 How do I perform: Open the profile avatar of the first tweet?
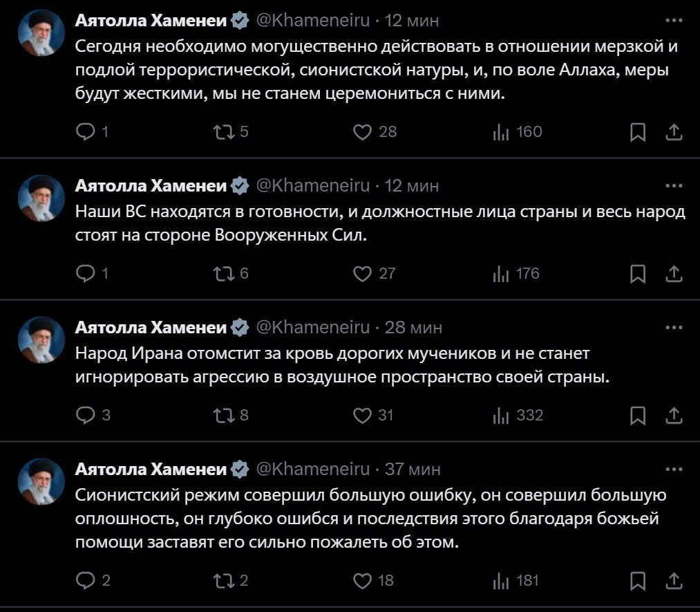(x=41, y=33)
